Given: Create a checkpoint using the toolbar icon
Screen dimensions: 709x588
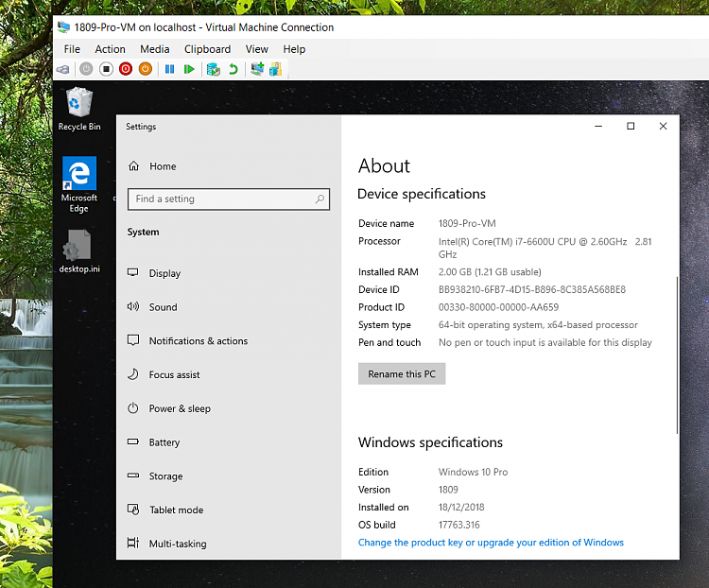Looking at the screenshot, I should (x=213, y=69).
